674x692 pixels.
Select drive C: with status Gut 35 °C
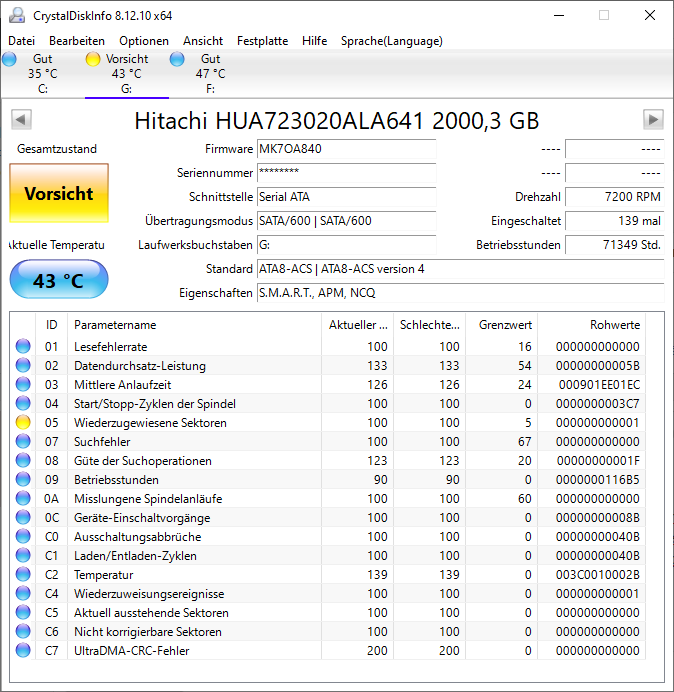[x=42, y=74]
